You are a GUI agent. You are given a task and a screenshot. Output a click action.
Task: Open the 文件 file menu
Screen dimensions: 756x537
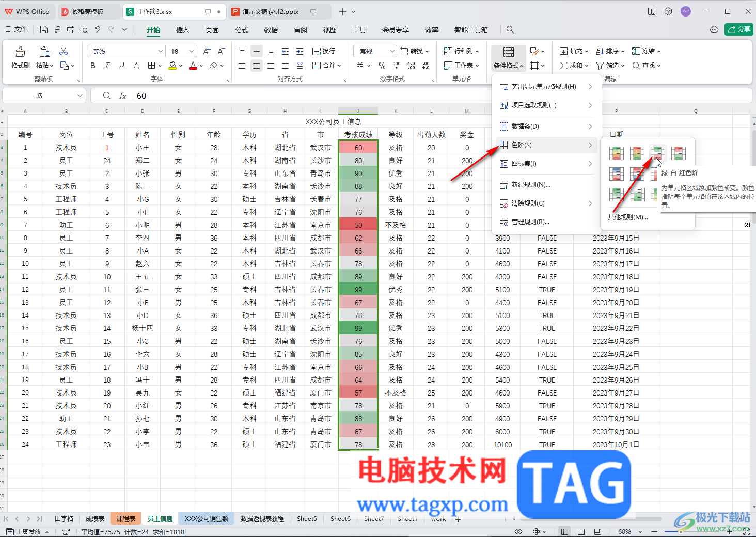click(17, 29)
